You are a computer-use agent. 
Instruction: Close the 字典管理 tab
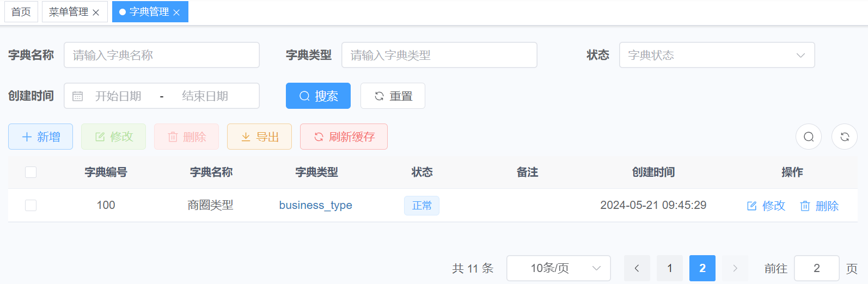pyautogui.click(x=176, y=13)
